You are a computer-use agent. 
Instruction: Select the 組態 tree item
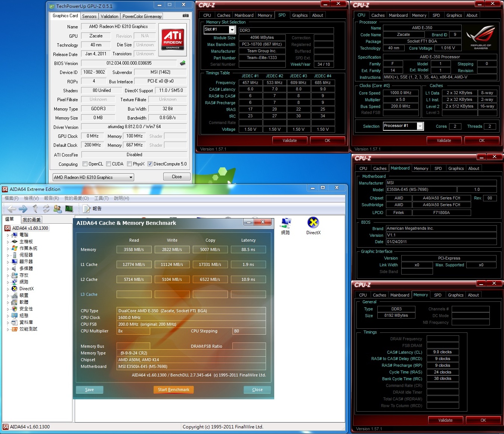(x=24, y=316)
